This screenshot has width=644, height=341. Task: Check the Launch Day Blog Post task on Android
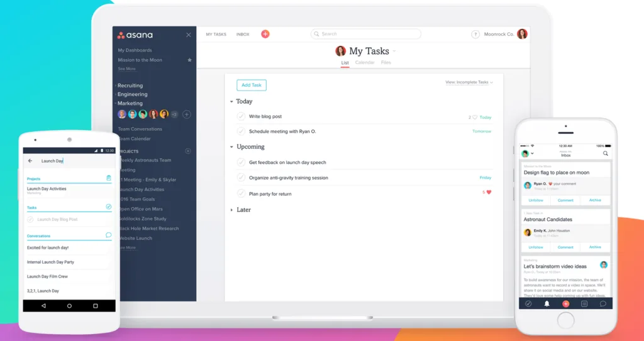click(30, 220)
